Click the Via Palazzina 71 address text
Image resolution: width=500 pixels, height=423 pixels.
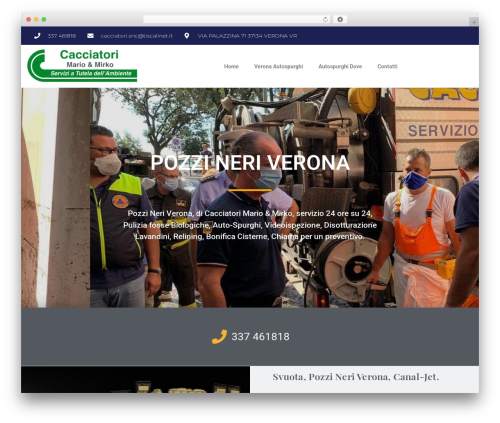[247, 36]
